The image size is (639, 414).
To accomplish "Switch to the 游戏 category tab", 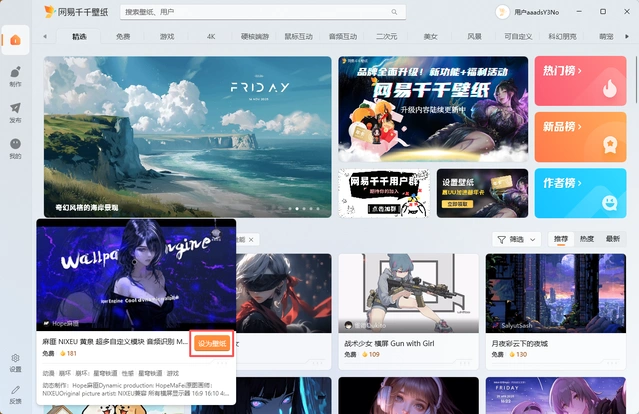I will pos(166,36).
